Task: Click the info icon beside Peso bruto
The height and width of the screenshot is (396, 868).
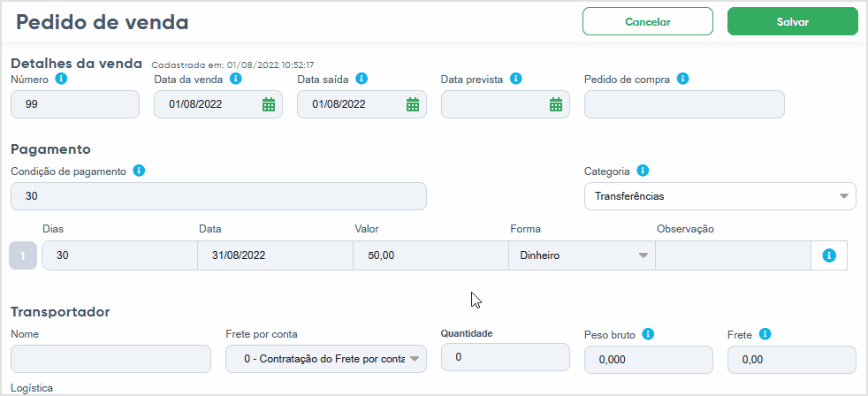Action: pyautogui.click(x=648, y=334)
